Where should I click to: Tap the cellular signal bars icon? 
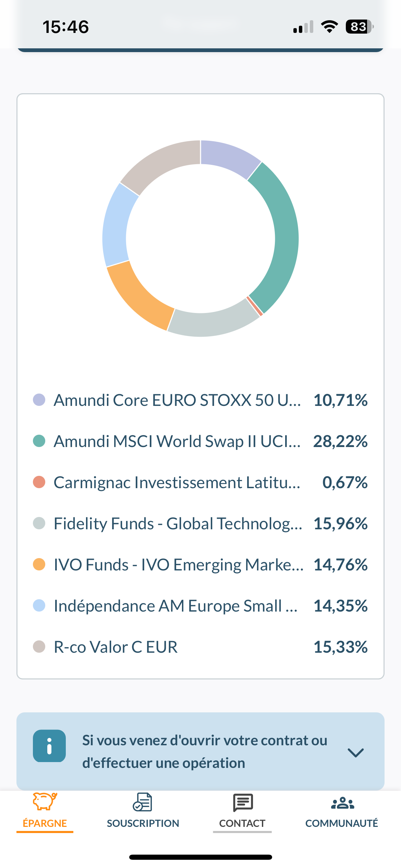303,27
